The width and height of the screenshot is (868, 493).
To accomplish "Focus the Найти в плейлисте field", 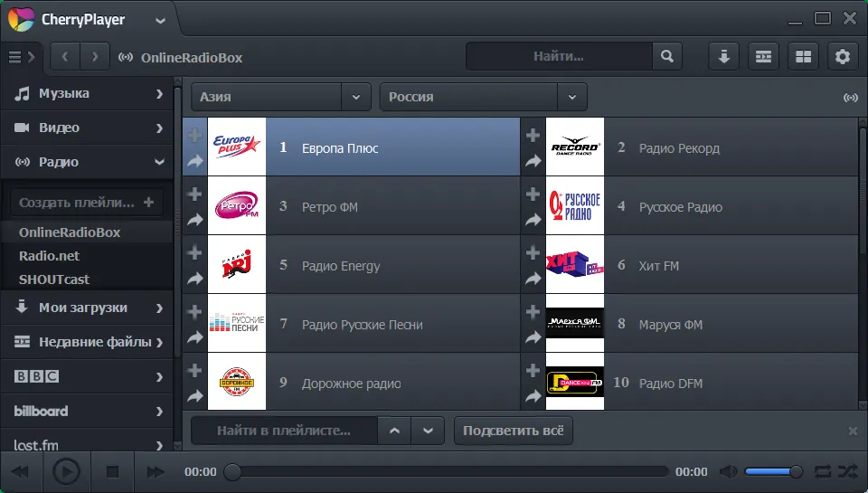I will click(284, 431).
